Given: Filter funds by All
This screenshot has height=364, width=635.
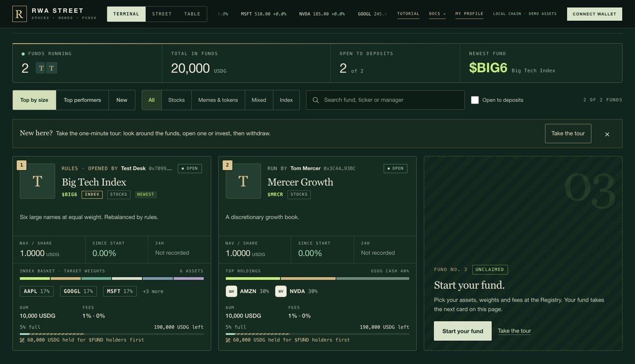Looking at the screenshot, I should (x=151, y=100).
